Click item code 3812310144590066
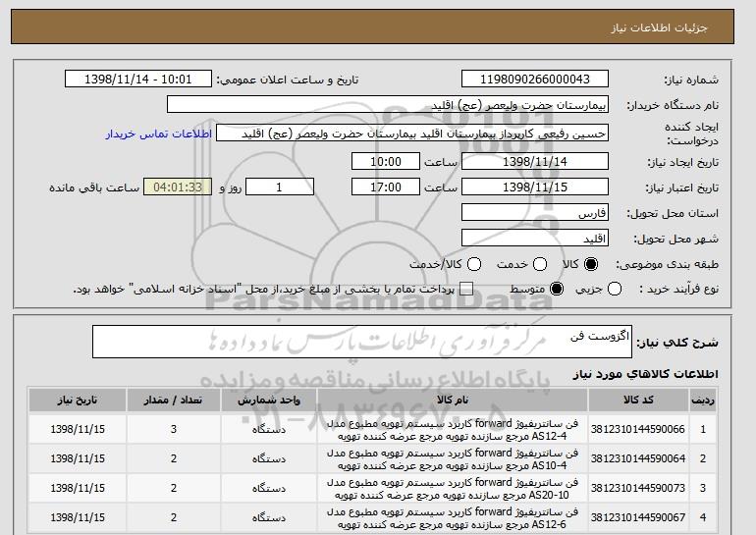 (x=638, y=429)
